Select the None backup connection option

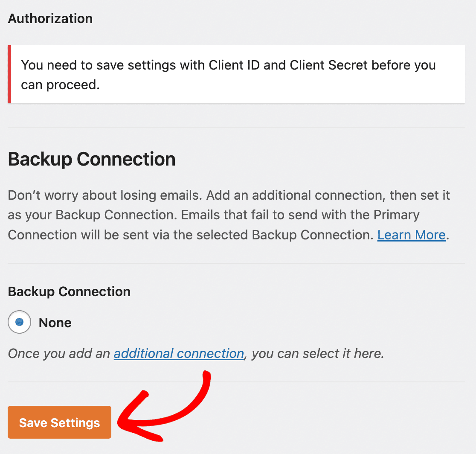(19, 322)
